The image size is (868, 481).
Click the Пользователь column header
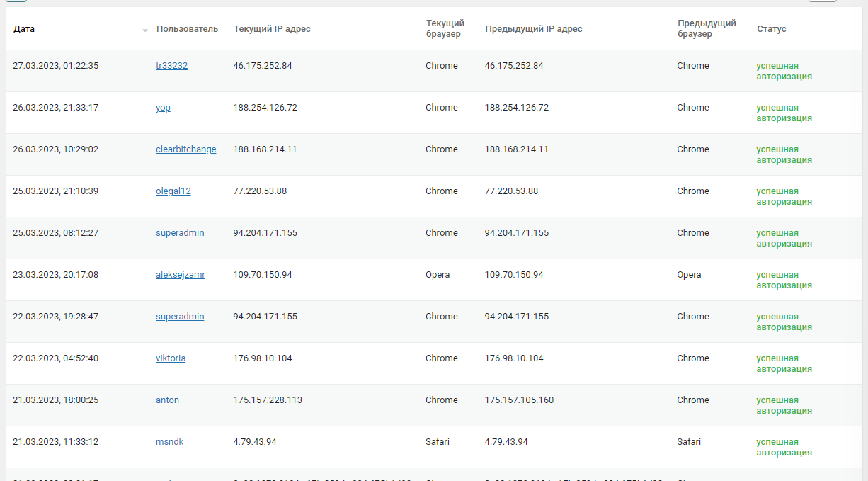(x=187, y=29)
